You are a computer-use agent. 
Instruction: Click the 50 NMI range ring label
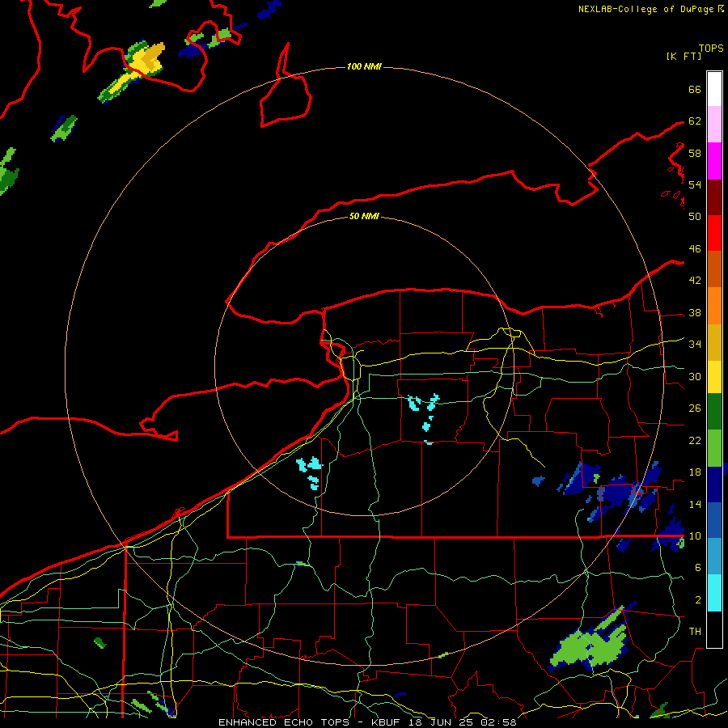pyautogui.click(x=364, y=216)
